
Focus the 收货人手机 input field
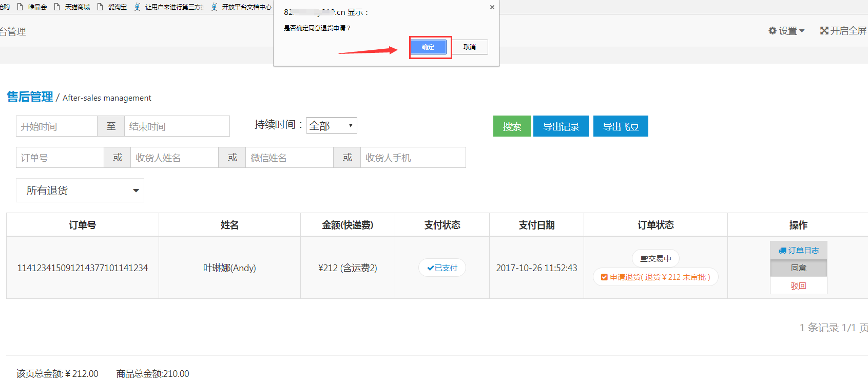click(x=413, y=158)
